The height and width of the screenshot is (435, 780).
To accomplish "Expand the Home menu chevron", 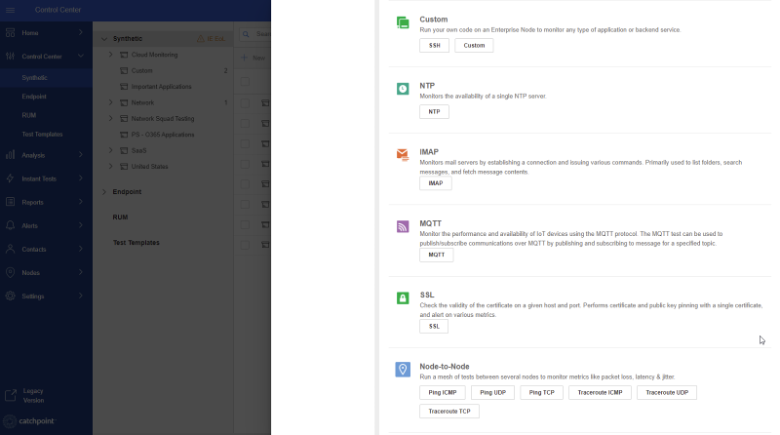I will pos(81,33).
